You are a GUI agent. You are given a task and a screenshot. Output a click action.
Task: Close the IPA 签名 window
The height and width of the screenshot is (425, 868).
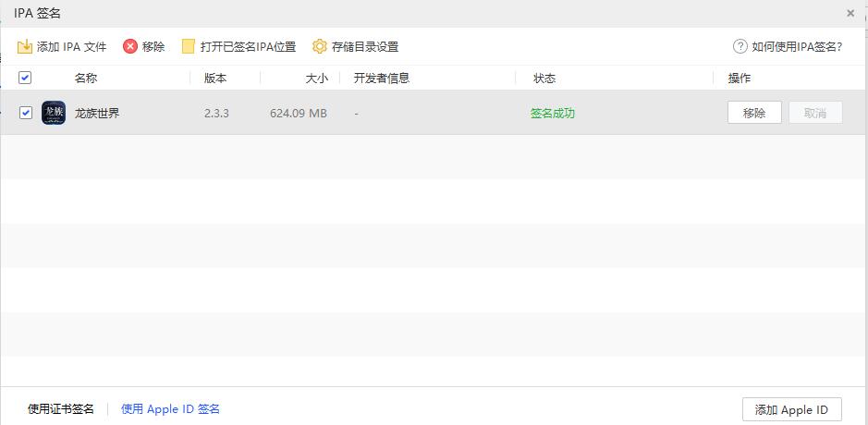850,13
